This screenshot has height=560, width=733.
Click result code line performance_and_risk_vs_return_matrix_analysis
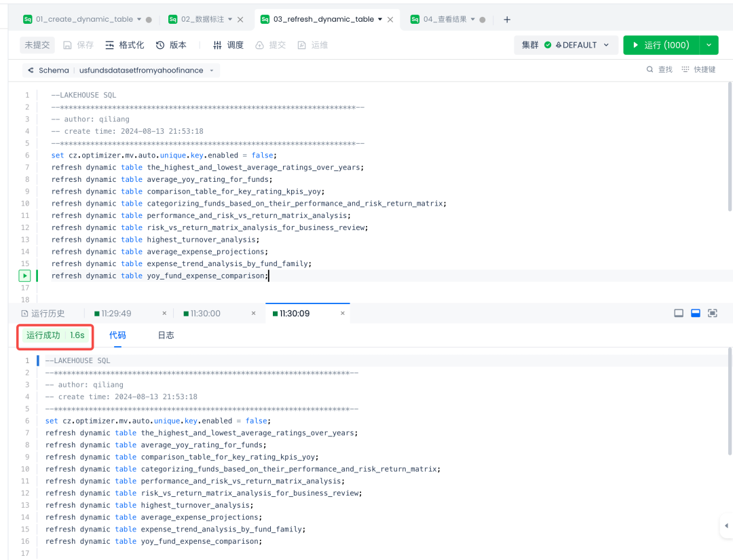195,481
